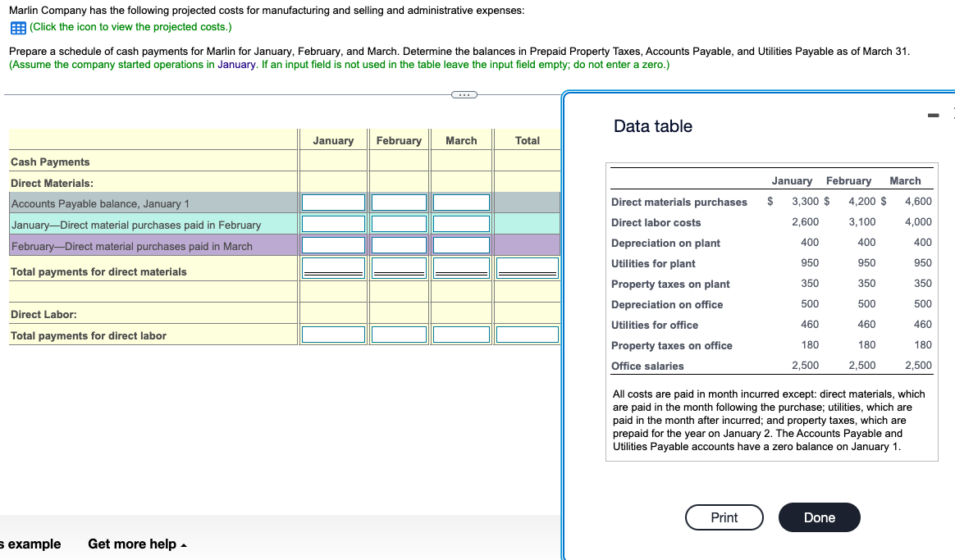This screenshot has width=955, height=560.
Task: Click Depreciation on plant row label
Action: click(x=665, y=244)
